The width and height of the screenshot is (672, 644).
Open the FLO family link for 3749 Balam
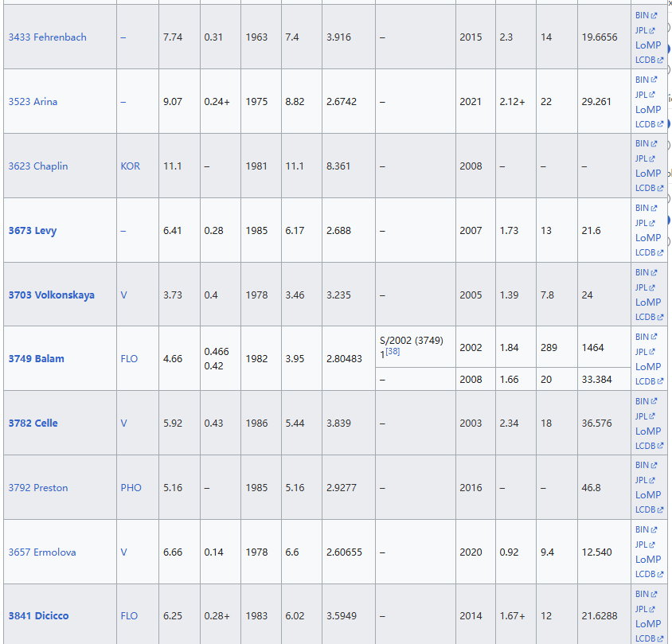click(x=129, y=359)
